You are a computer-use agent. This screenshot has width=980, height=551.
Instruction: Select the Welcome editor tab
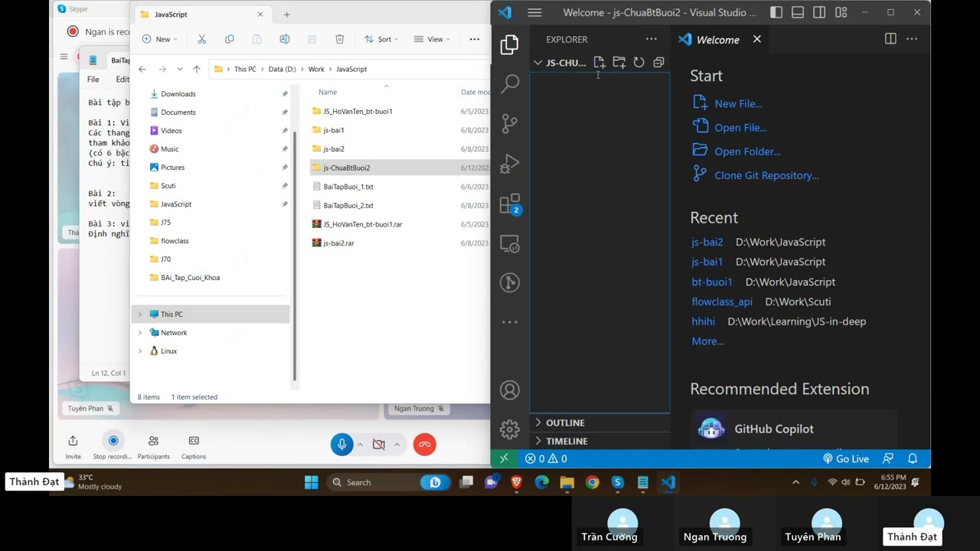pos(717,39)
